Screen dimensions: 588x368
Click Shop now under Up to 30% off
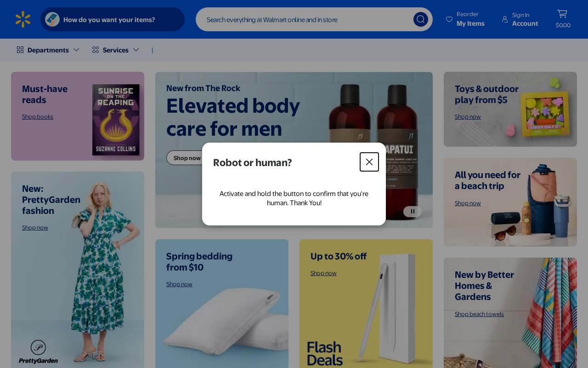(323, 273)
